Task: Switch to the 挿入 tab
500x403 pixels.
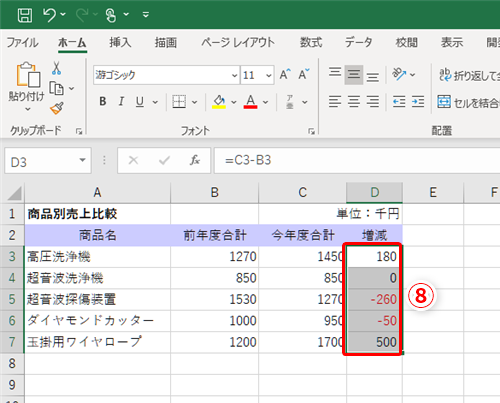Action: (120, 43)
